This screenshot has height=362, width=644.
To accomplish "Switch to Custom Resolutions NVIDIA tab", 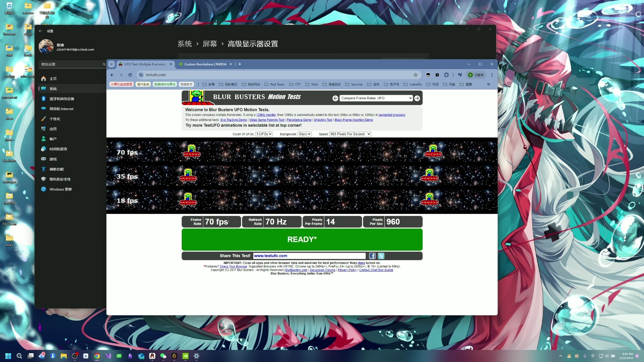I will pos(205,64).
